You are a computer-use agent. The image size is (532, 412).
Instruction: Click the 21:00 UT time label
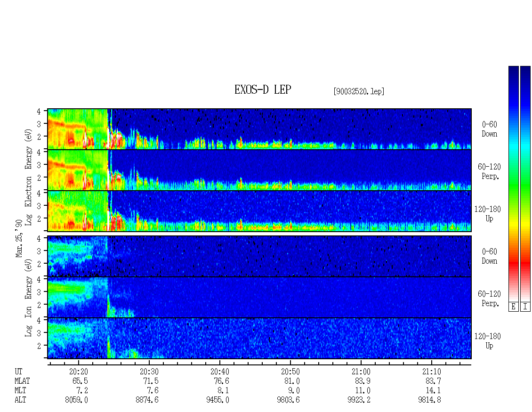[x=361, y=372]
